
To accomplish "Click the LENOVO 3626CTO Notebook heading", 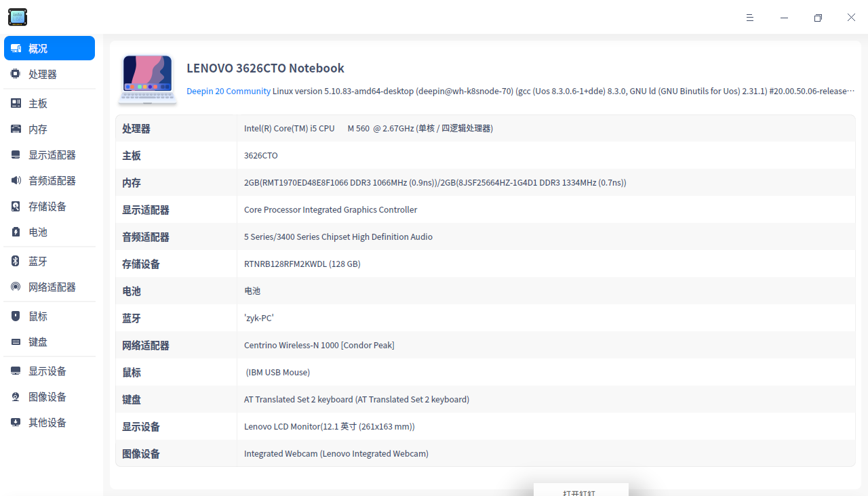I will (265, 68).
